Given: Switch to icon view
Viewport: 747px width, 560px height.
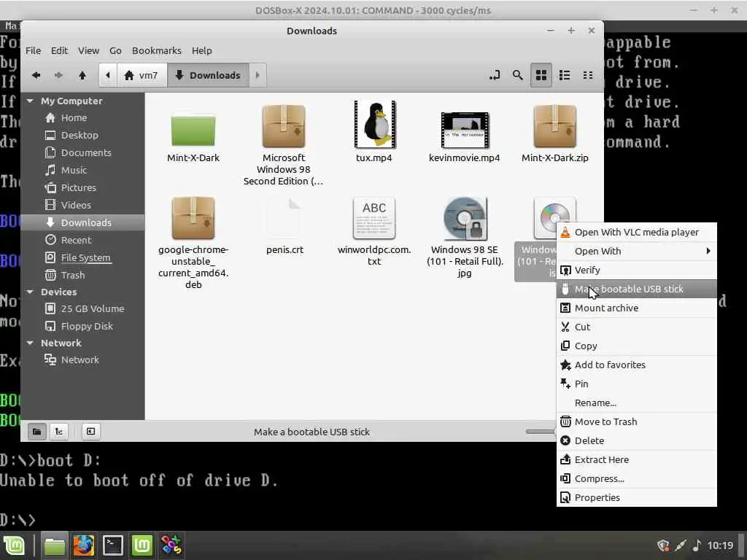Looking at the screenshot, I should (541, 75).
